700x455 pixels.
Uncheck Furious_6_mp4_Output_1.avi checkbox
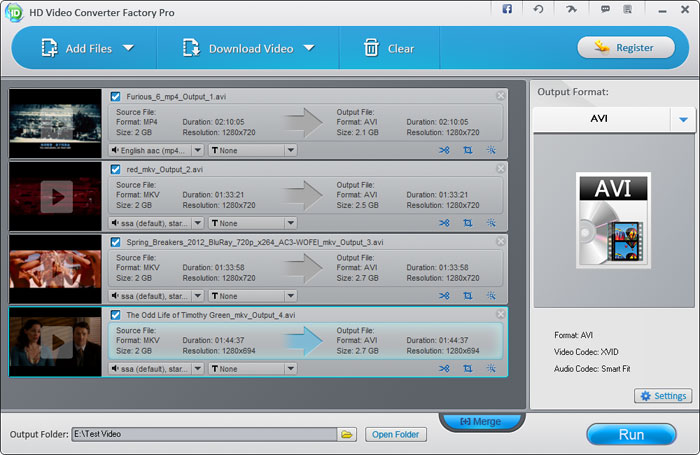116,96
